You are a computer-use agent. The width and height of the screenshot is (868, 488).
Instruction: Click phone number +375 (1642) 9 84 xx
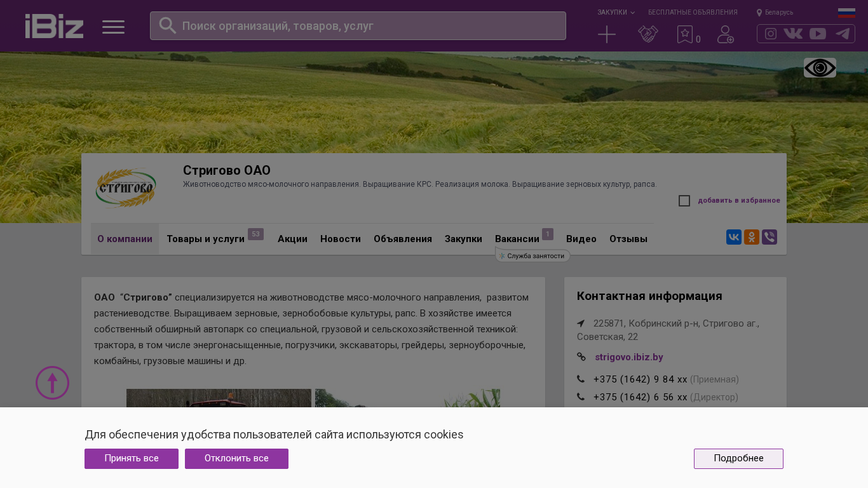[641, 379]
